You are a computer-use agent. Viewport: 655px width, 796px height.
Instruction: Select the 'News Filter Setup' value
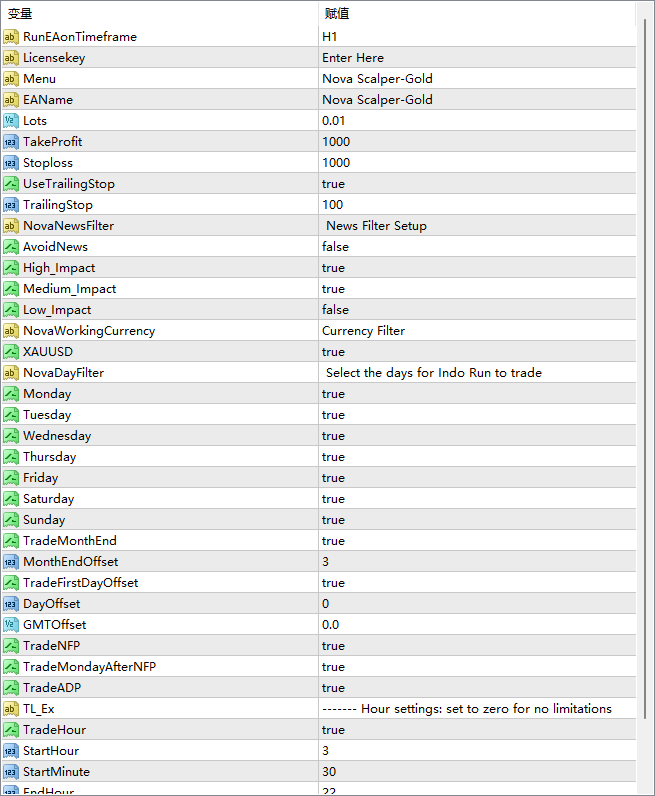click(376, 226)
